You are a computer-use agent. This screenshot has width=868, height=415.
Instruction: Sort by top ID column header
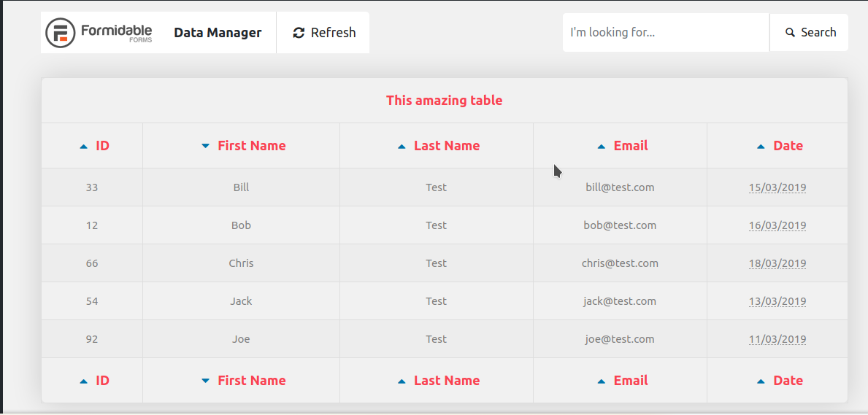coord(102,146)
